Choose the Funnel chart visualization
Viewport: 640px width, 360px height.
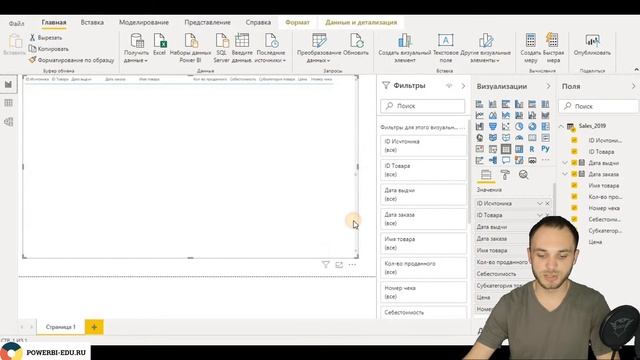click(x=493, y=127)
